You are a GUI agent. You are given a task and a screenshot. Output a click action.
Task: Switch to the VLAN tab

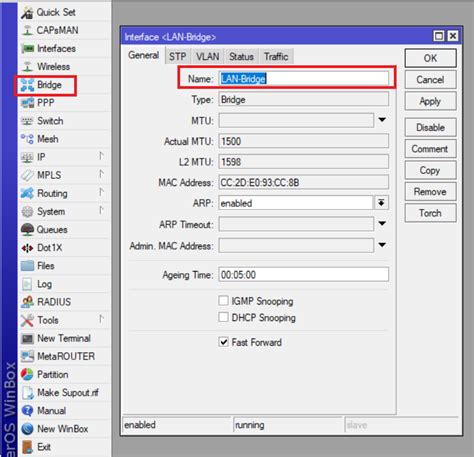[x=208, y=56]
